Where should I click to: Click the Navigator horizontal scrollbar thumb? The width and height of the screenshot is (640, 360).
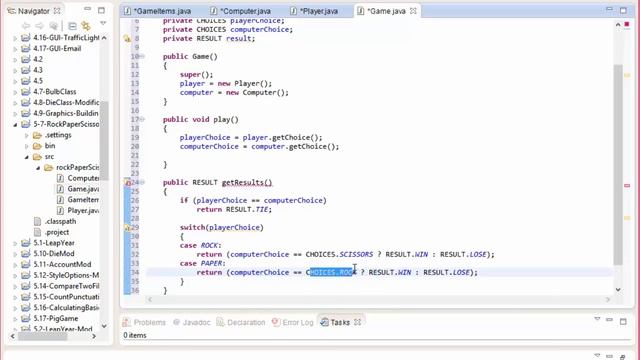point(42,336)
